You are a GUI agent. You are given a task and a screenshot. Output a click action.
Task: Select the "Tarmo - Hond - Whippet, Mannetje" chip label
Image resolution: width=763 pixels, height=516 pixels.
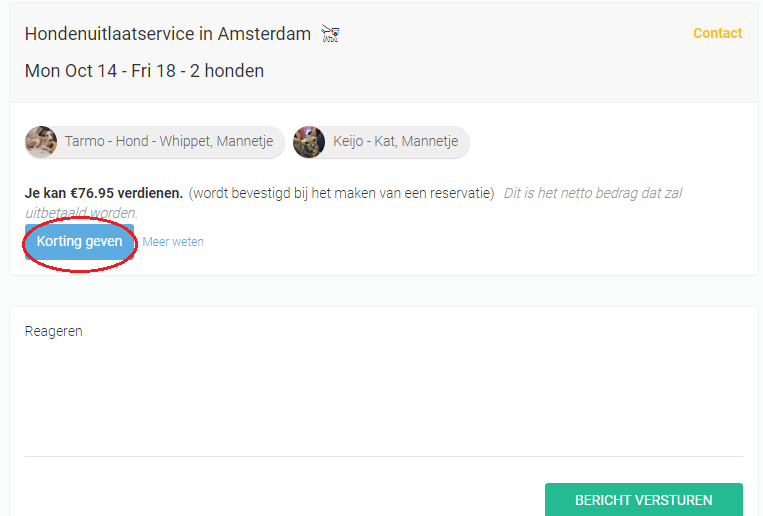pyautogui.click(x=168, y=142)
